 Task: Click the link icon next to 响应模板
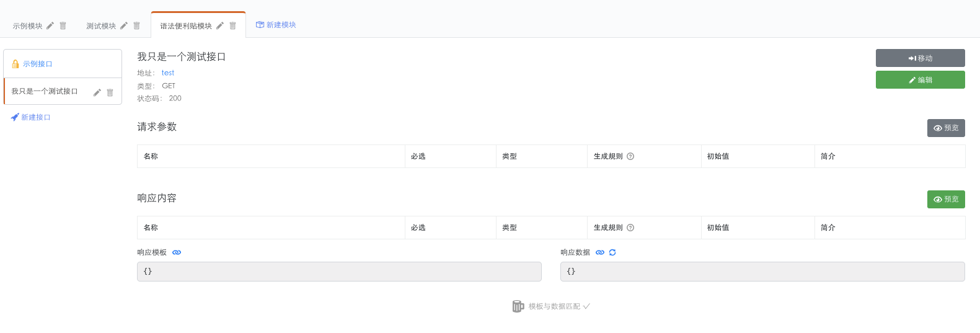pos(177,252)
